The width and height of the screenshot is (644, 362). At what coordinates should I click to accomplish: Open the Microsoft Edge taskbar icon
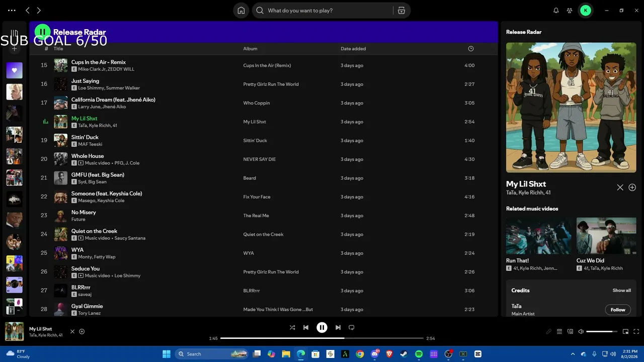[x=301, y=354]
